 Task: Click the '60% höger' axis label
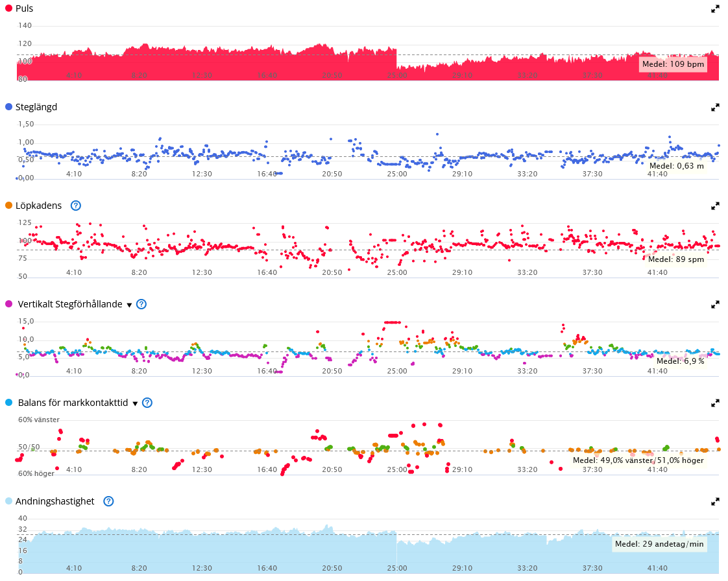pos(36,473)
